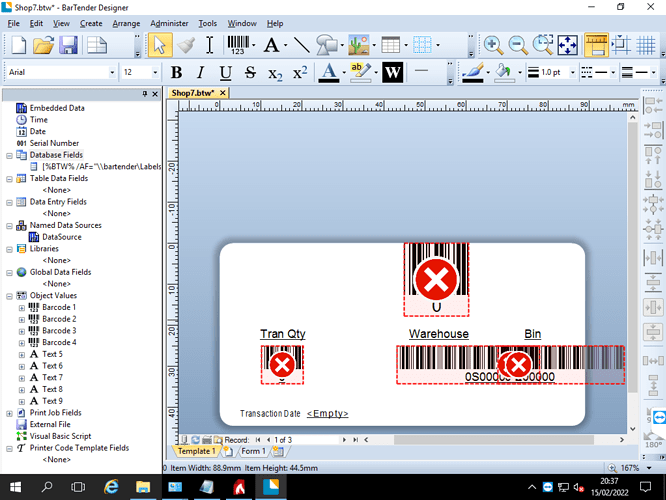The image size is (666, 500).
Task: Go to first record arrow
Action: [258, 440]
